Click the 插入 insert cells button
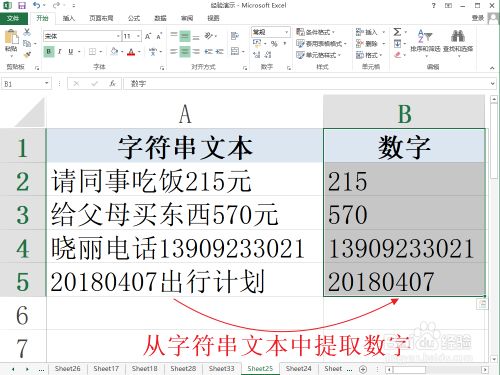 370,32
